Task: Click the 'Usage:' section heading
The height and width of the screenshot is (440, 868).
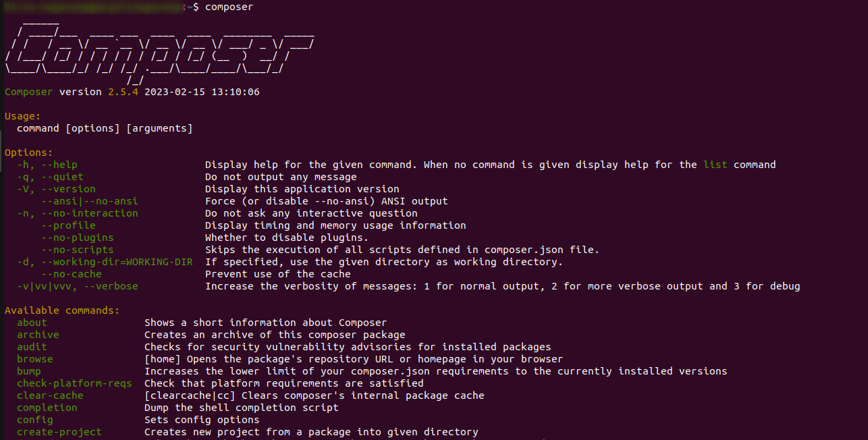Action: [22, 116]
